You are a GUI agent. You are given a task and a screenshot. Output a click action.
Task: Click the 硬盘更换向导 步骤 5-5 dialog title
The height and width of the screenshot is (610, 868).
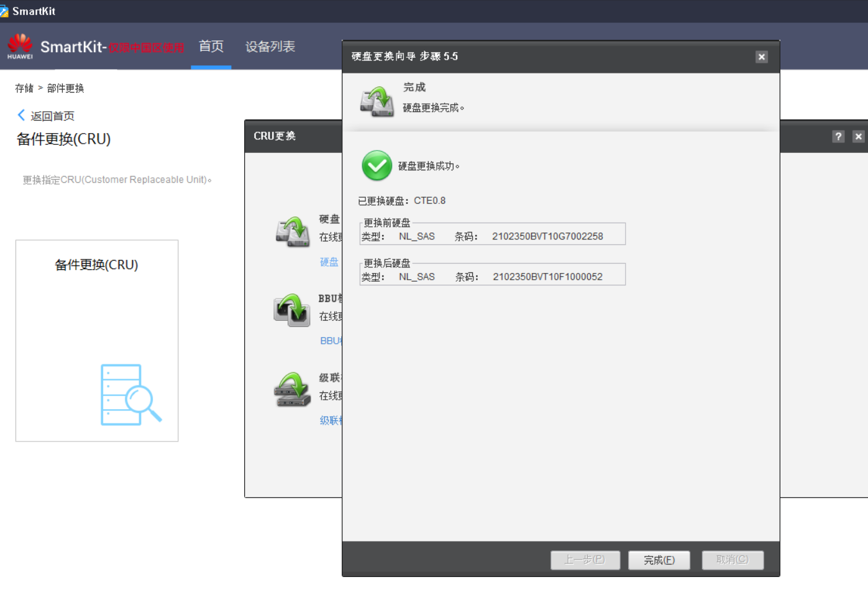[x=404, y=57]
